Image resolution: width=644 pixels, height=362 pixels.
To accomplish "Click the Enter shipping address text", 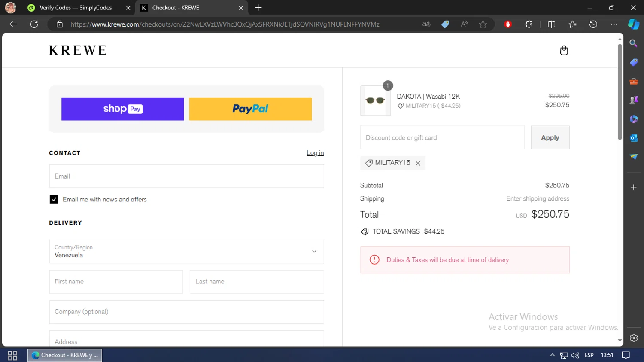I will click(x=538, y=198).
